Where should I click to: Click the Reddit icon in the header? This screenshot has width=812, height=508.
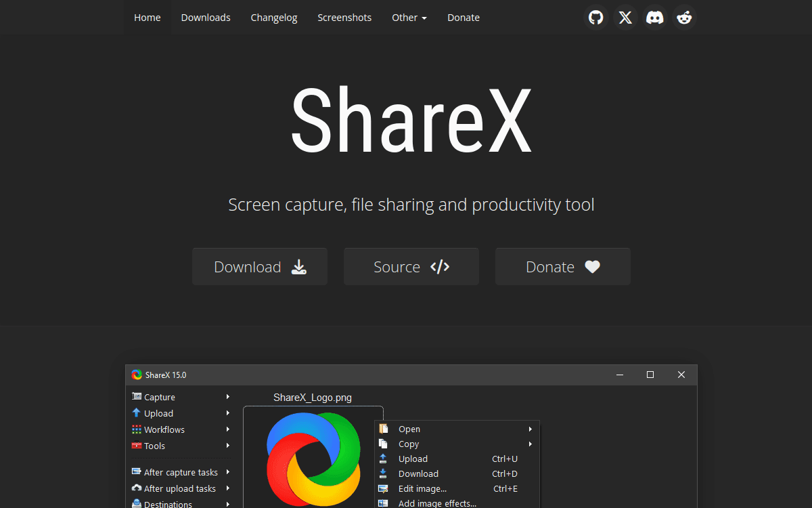(684, 18)
